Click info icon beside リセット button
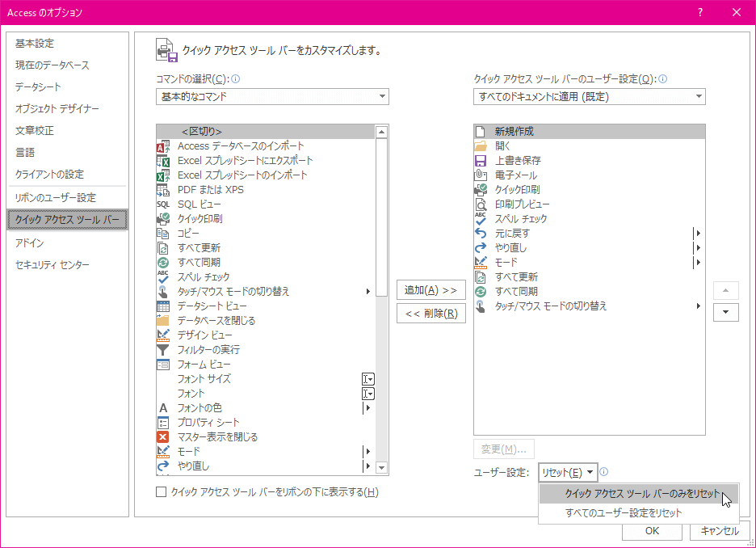The image size is (756, 548). coord(603,472)
